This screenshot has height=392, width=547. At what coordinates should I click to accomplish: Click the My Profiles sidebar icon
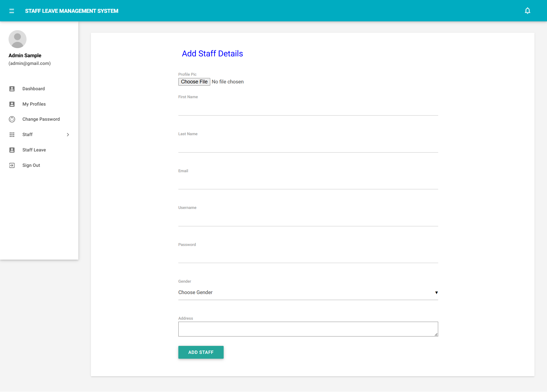pos(12,104)
